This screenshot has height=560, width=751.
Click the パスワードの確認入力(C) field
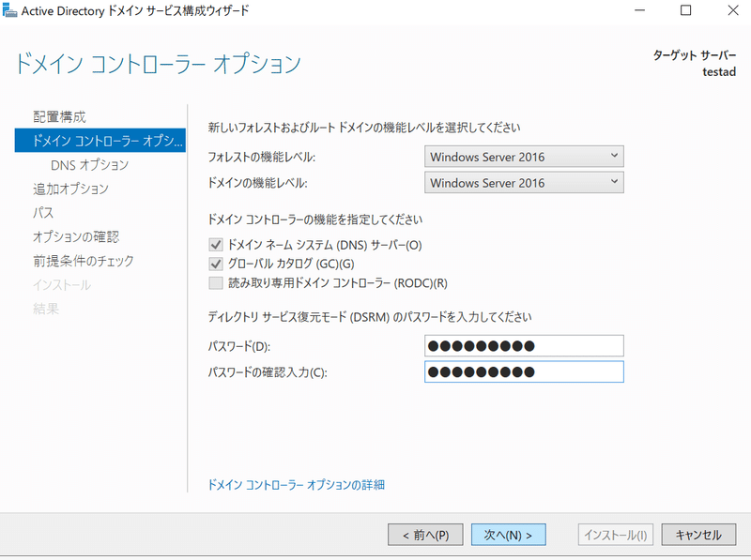[x=524, y=371]
